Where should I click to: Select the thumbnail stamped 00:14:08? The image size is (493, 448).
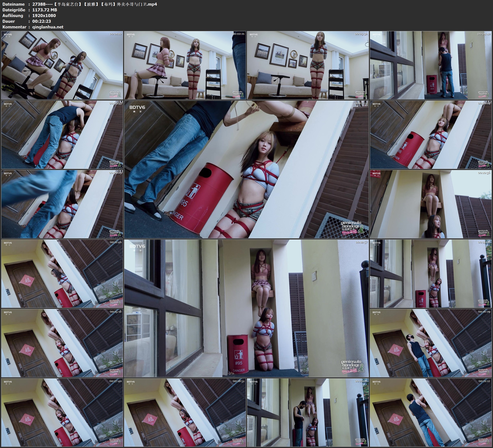coord(430,274)
